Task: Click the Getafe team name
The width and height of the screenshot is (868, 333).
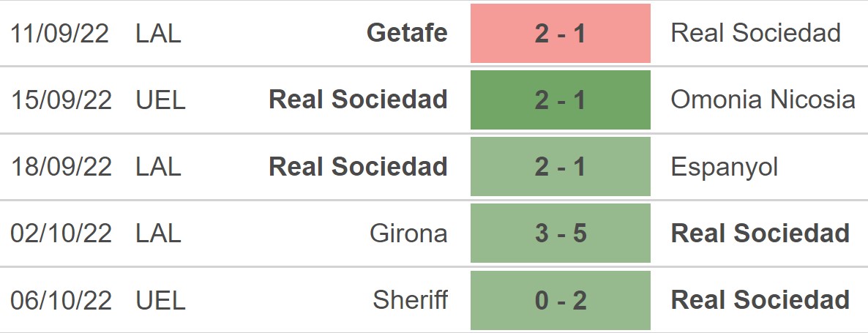Action: (407, 33)
